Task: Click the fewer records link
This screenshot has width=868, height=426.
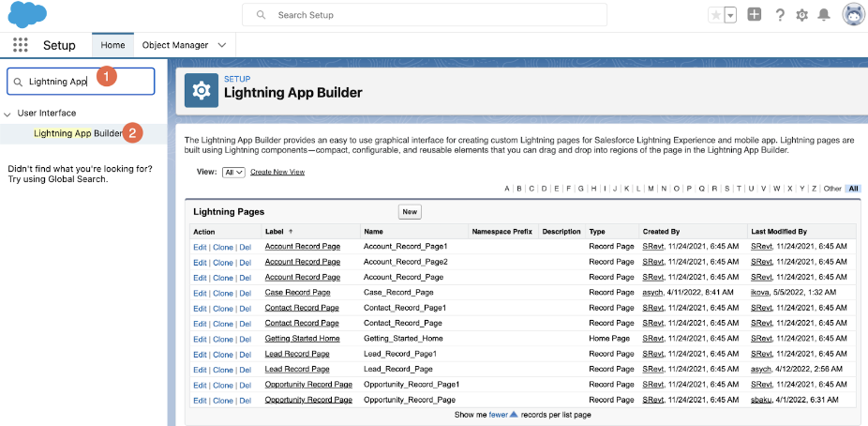Action: tap(499, 415)
